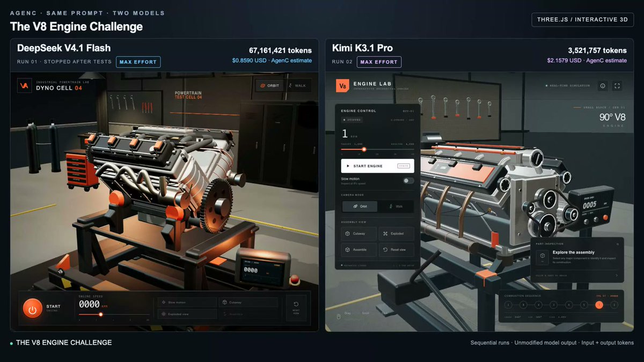Click the "67,161,421 tokens" count
This screenshot has height=362, width=644.
coord(280,50)
